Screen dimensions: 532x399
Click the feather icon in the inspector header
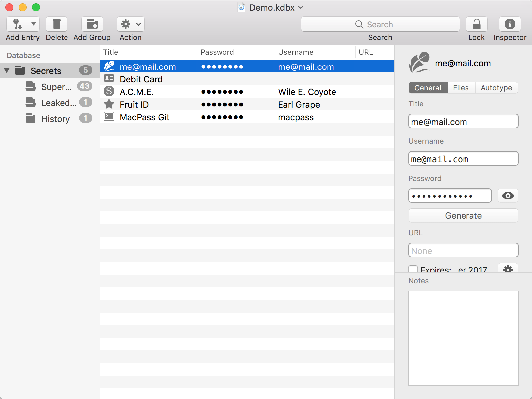[x=419, y=63]
